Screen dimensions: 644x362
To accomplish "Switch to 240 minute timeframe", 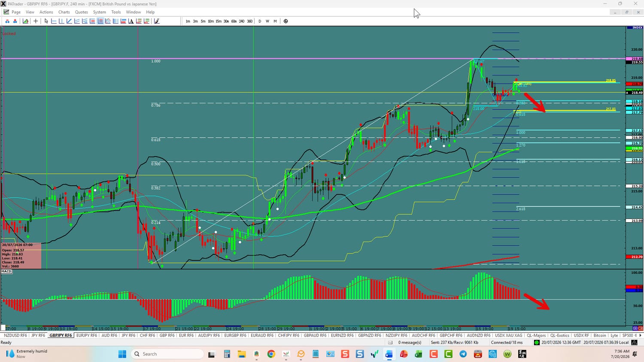I will click(x=242, y=21).
